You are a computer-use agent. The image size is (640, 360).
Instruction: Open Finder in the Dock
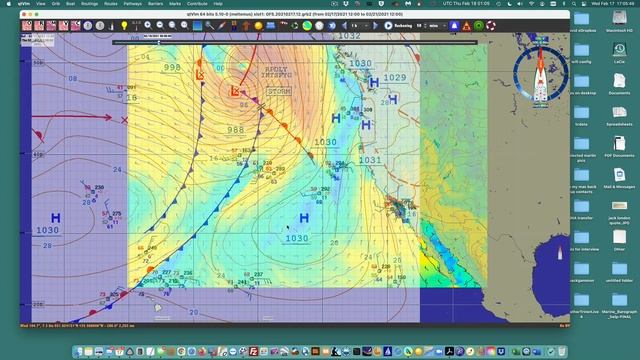coord(78,351)
